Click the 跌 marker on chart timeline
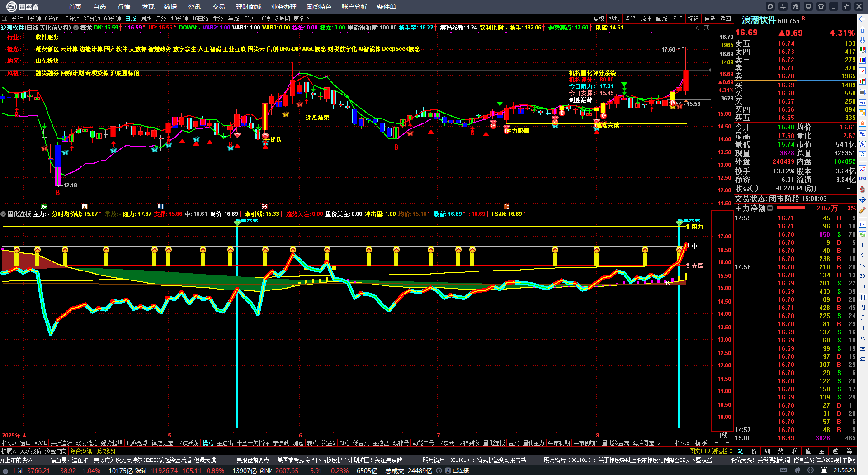 click(x=44, y=206)
